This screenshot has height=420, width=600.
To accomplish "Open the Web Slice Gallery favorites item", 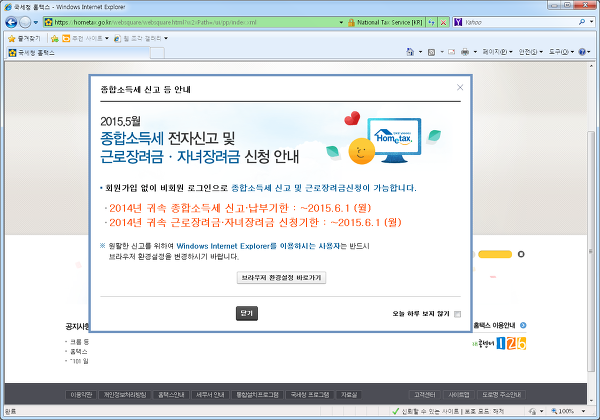I will pyautogui.click(x=138, y=38).
